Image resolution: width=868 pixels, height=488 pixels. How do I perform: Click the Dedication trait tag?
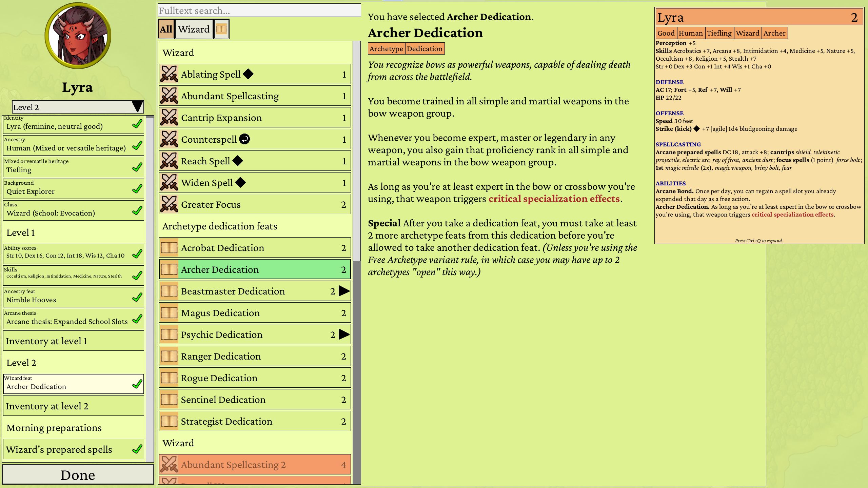coord(425,49)
